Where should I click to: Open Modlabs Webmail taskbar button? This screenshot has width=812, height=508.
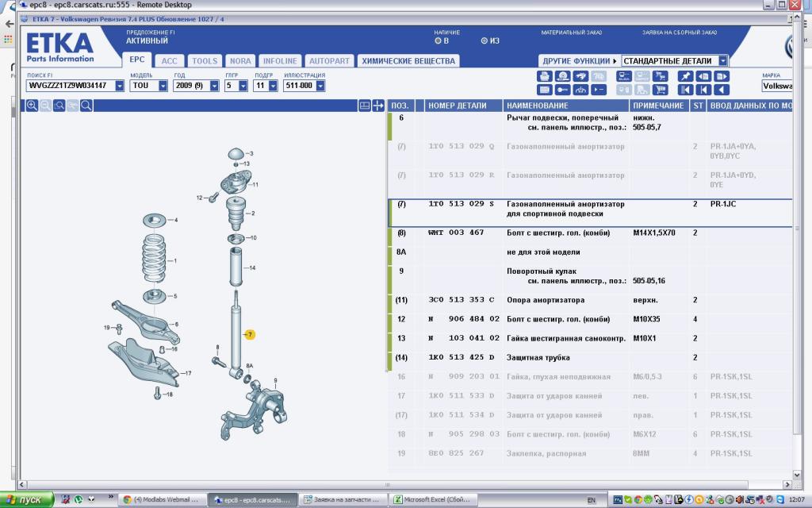pos(162,500)
